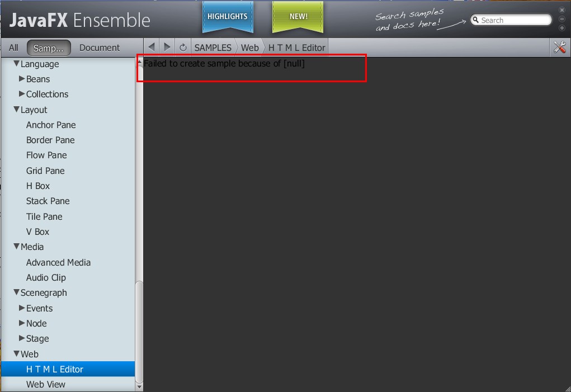Click the scrollbar down arrow in sidebar

(x=139, y=386)
